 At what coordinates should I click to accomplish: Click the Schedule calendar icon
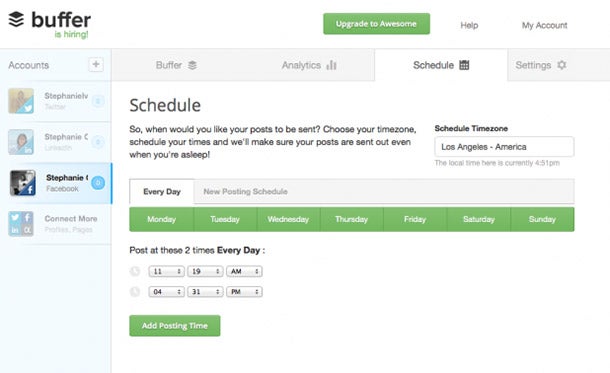(464, 65)
